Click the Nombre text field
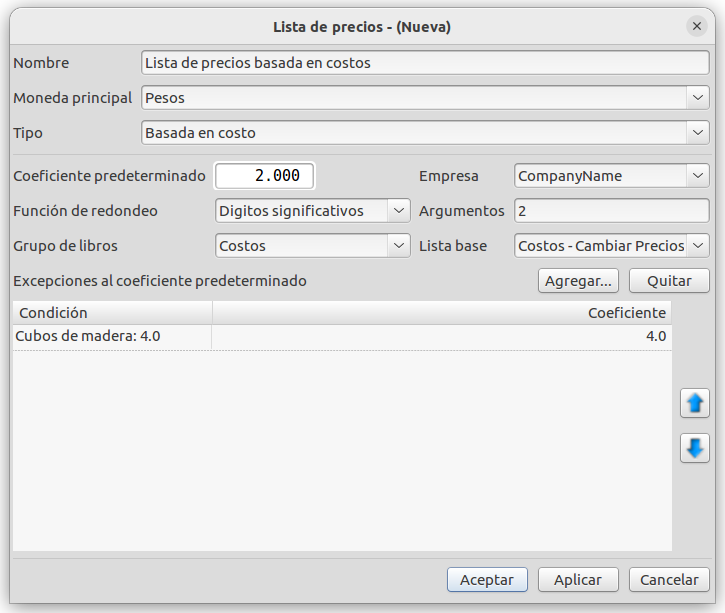 coord(425,62)
